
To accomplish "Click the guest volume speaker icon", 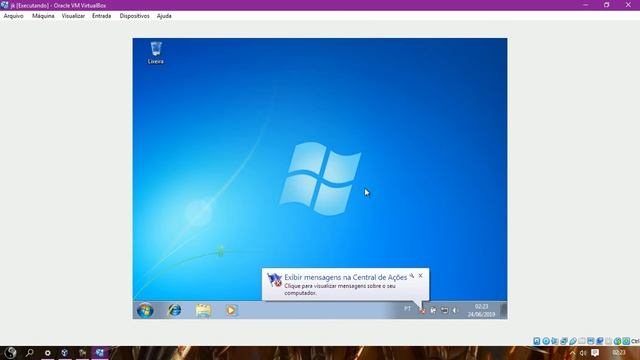I will click(455, 311).
